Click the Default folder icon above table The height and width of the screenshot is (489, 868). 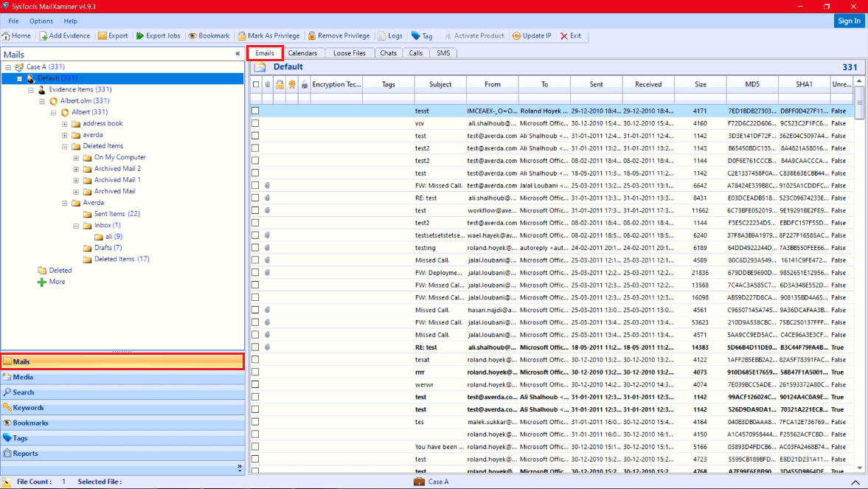[260, 67]
